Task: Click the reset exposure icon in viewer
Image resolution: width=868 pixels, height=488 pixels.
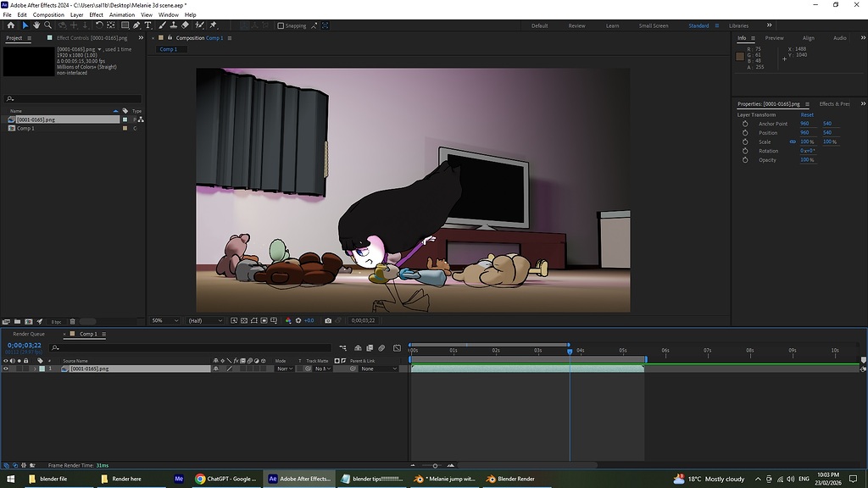Action: (x=298, y=320)
